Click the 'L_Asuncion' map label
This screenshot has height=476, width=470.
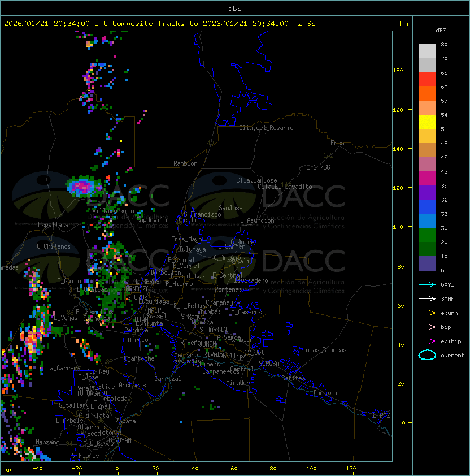pos(257,220)
